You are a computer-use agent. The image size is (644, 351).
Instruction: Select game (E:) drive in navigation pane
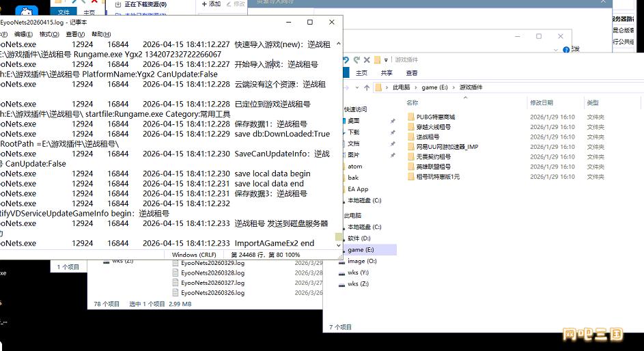tap(361, 250)
